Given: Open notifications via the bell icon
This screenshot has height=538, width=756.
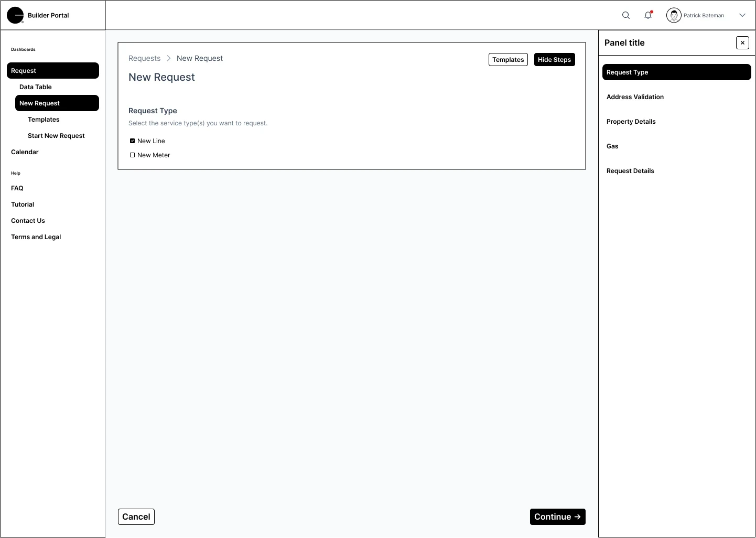Looking at the screenshot, I should (648, 15).
